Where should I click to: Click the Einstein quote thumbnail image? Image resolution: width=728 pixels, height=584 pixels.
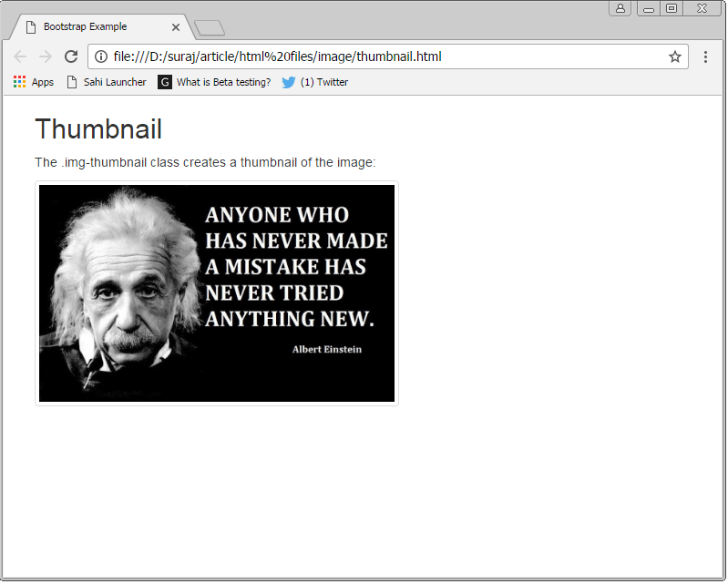point(217,294)
